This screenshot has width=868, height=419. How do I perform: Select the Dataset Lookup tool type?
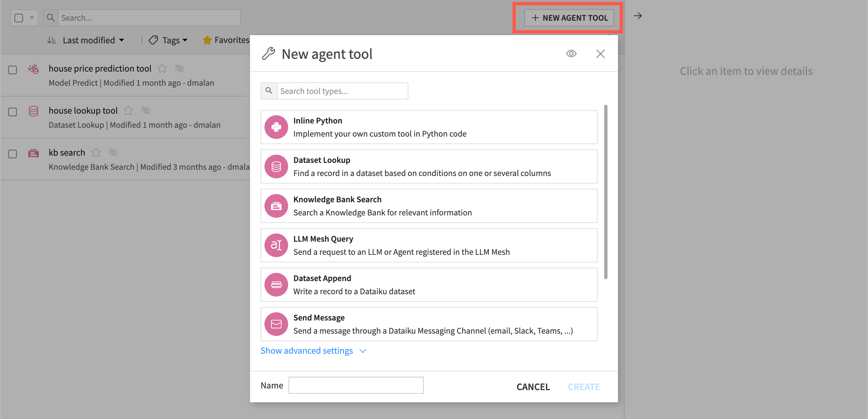tap(429, 166)
